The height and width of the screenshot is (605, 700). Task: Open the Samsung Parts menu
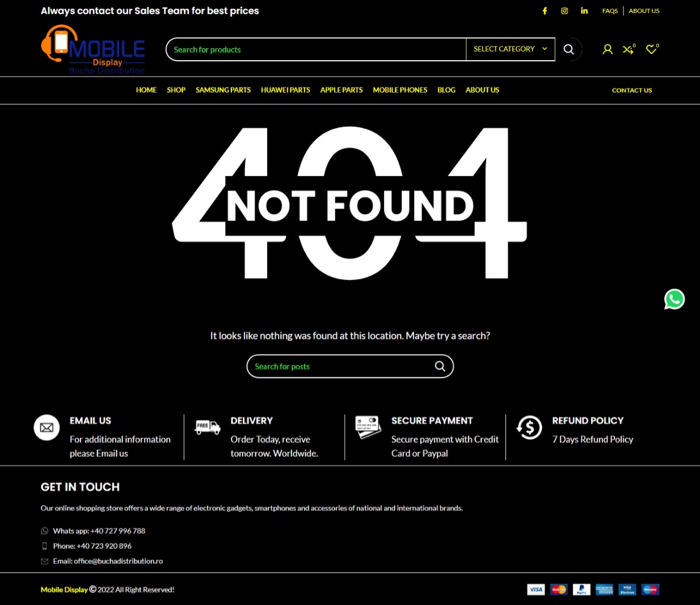[x=223, y=90]
